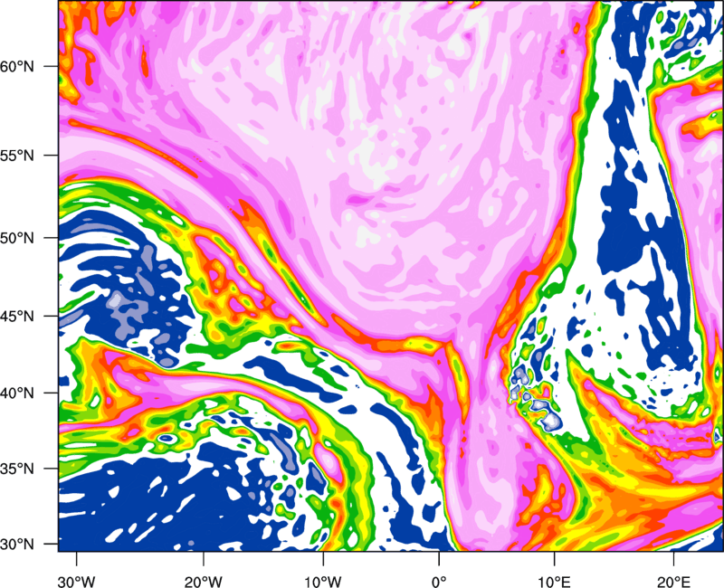
Task: Click the 10°E longitude label
Action: point(554,582)
